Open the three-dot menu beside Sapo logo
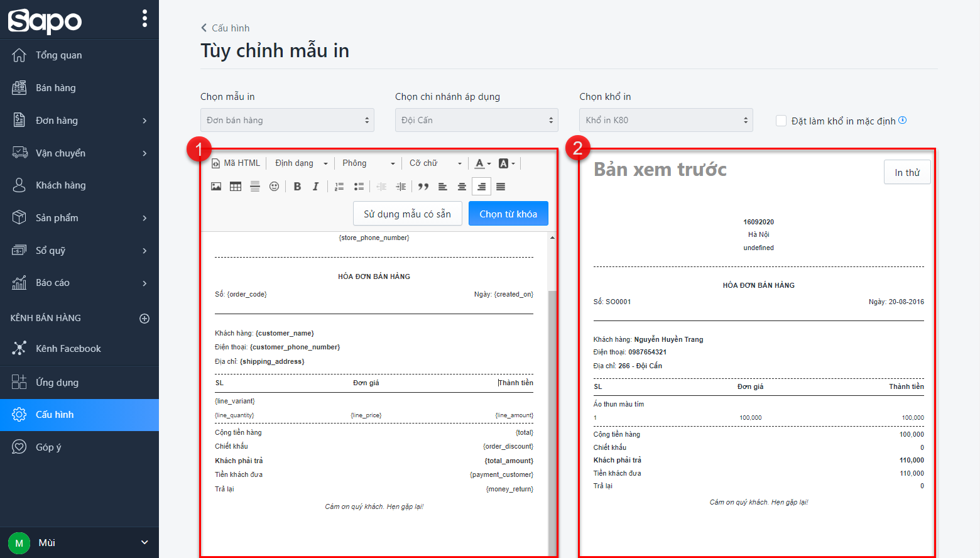Screen dimensions: 980x558 pos(145,18)
